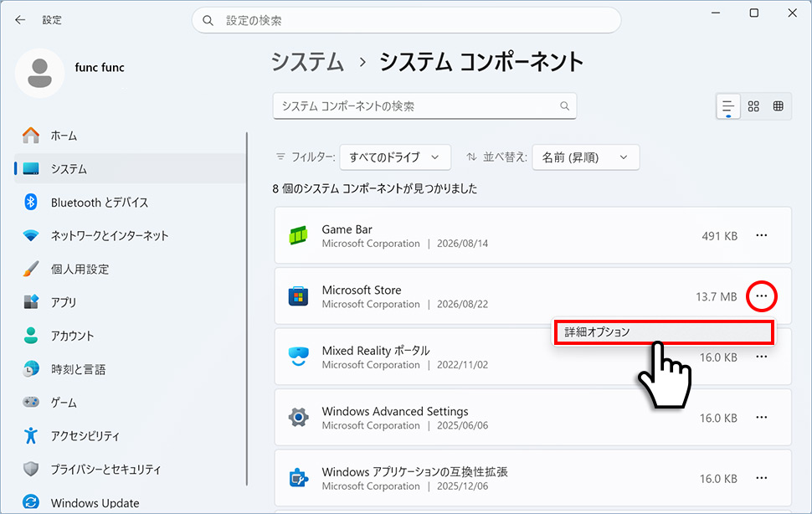Click the func func account name
Image resolution: width=812 pixels, height=514 pixels.
(100, 67)
